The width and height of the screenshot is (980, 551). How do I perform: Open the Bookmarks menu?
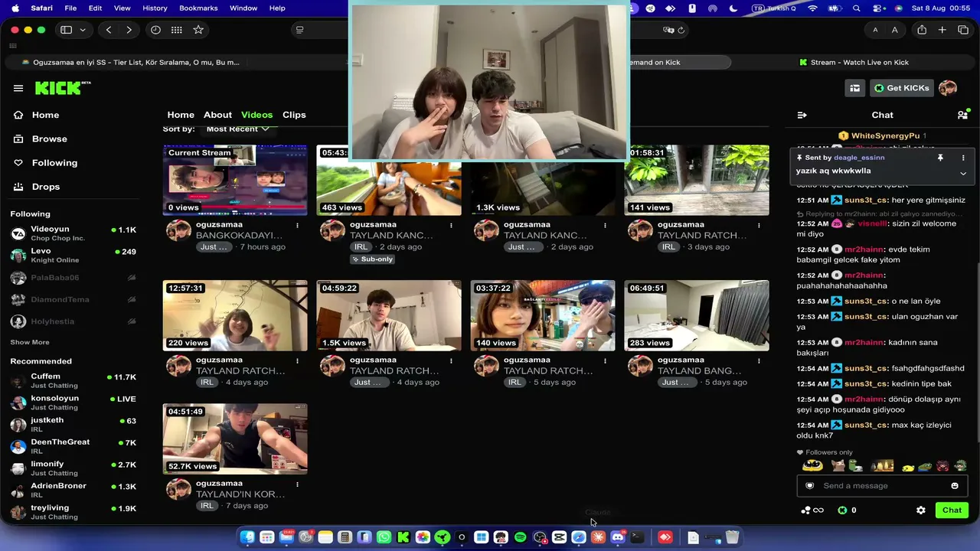(198, 8)
